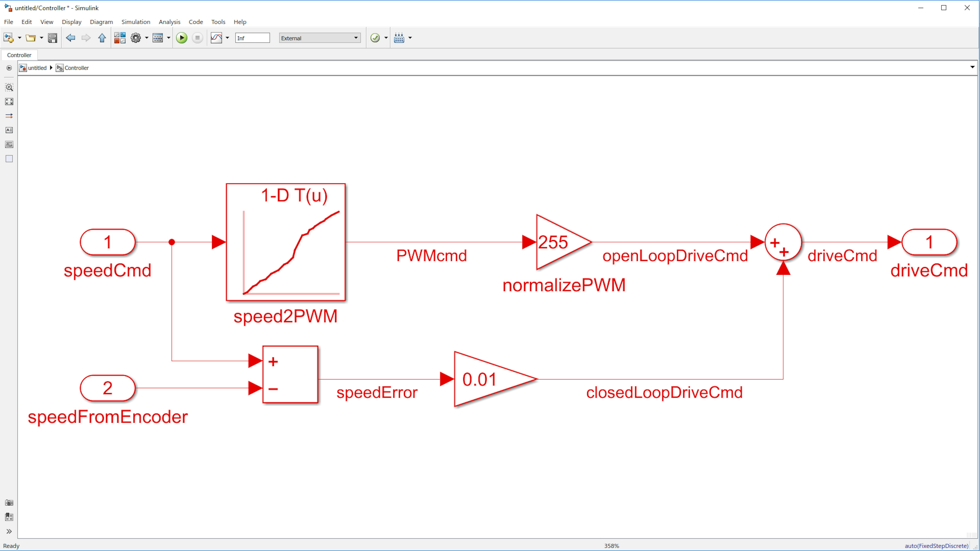Open the External simulation mode dropdown

tap(320, 38)
